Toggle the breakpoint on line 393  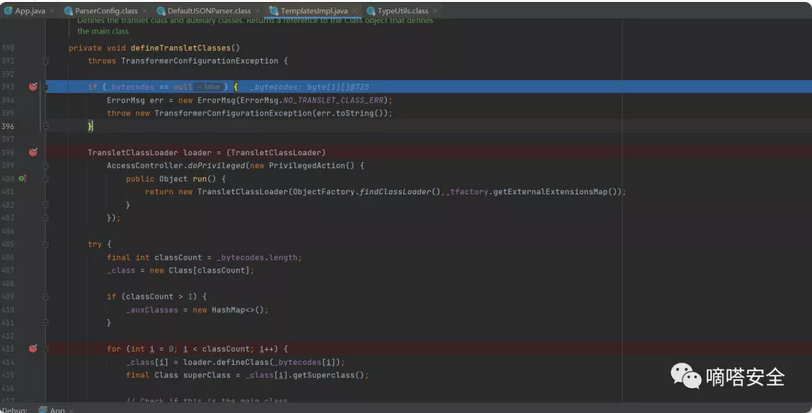[x=33, y=87]
